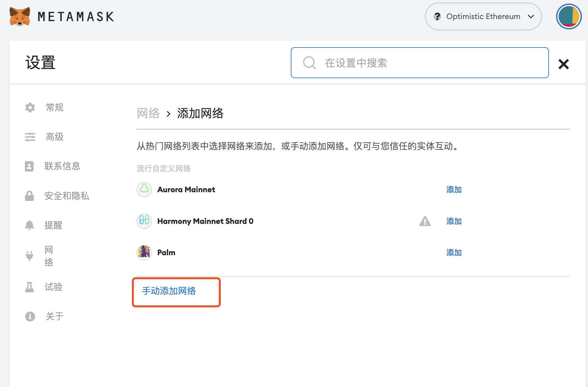Click the flask icon for experimental

[29, 287]
